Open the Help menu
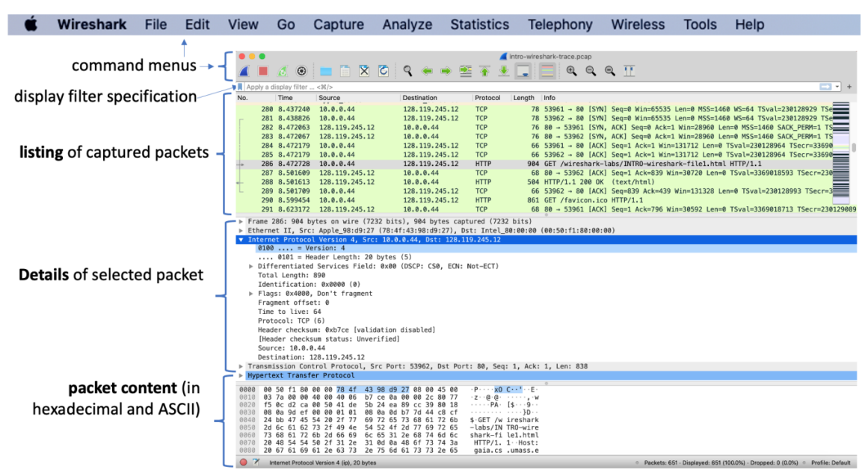 point(750,25)
